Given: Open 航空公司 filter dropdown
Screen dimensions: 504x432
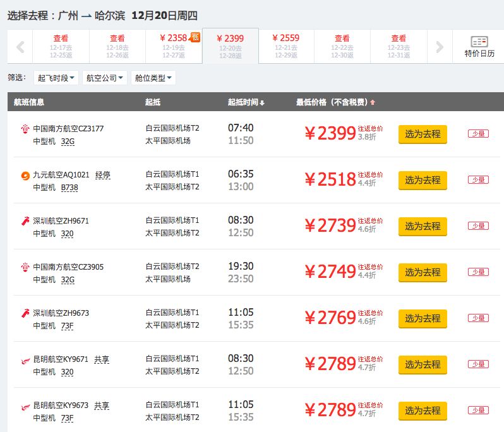Looking at the screenshot, I should [x=104, y=78].
